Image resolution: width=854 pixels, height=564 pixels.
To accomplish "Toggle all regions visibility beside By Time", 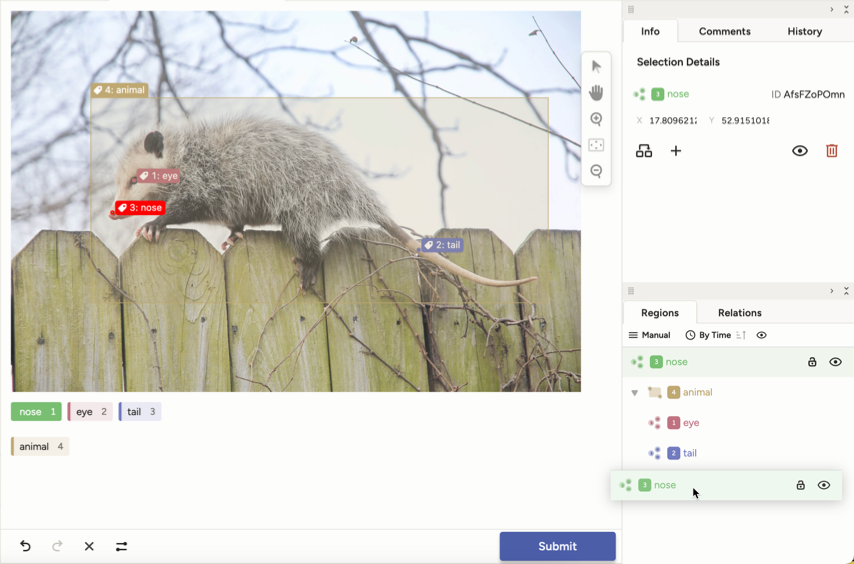I will click(x=761, y=335).
